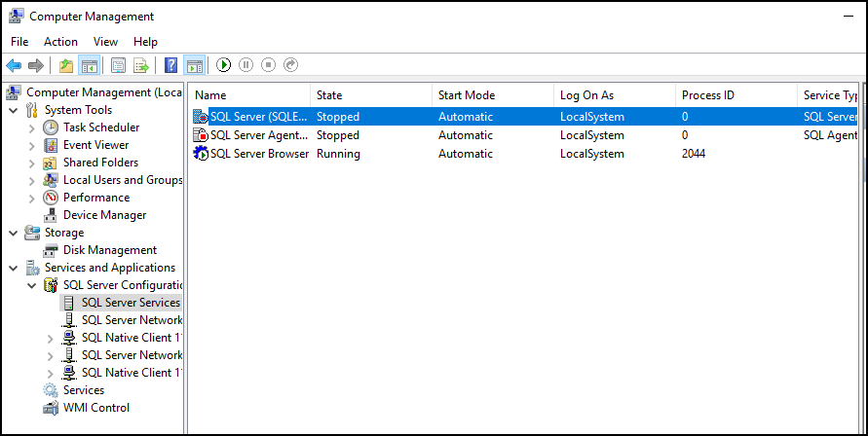868x436 pixels.
Task: Select the Device Manager tree item
Action: tap(104, 215)
